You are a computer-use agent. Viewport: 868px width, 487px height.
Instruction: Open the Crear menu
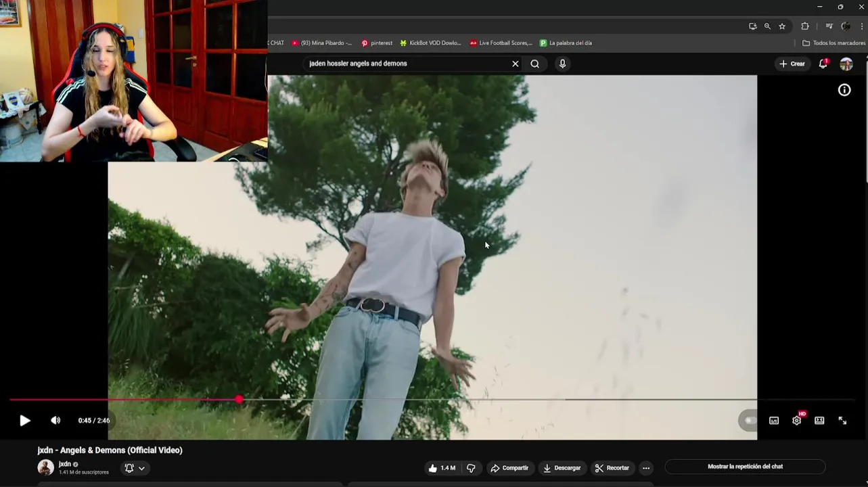pyautogui.click(x=792, y=64)
